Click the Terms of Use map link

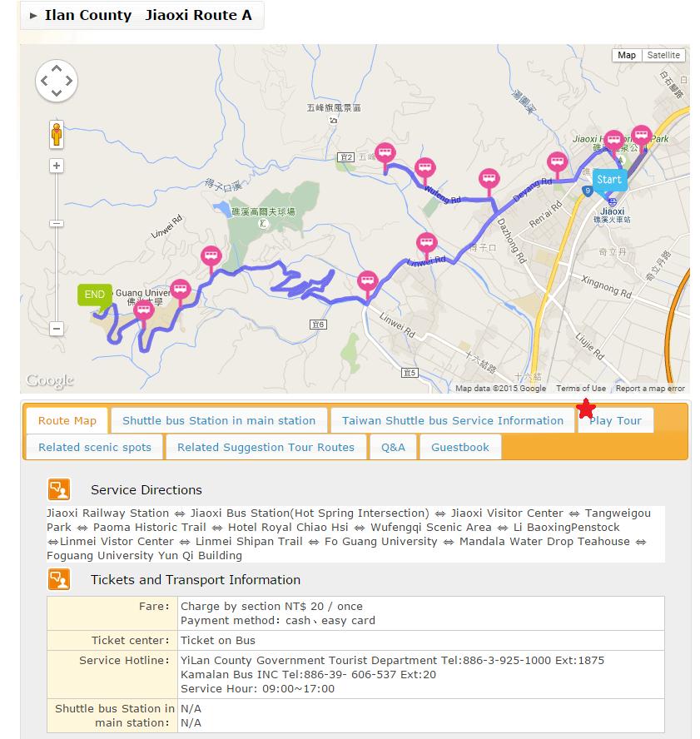(581, 389)
